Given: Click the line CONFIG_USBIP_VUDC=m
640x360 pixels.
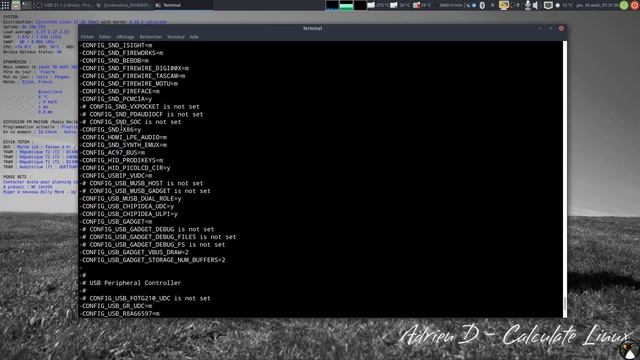Looking at the screenshot, I should pos(116,176).
